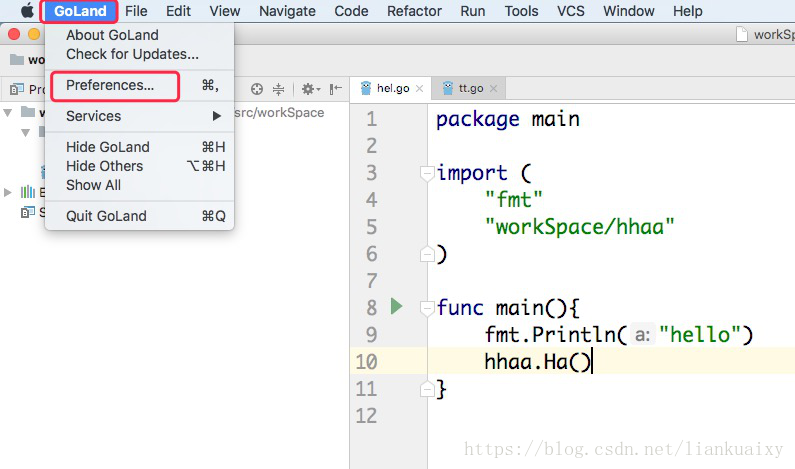
Task: Click line number 5 in the gutter
Action: tap(372, 227)
